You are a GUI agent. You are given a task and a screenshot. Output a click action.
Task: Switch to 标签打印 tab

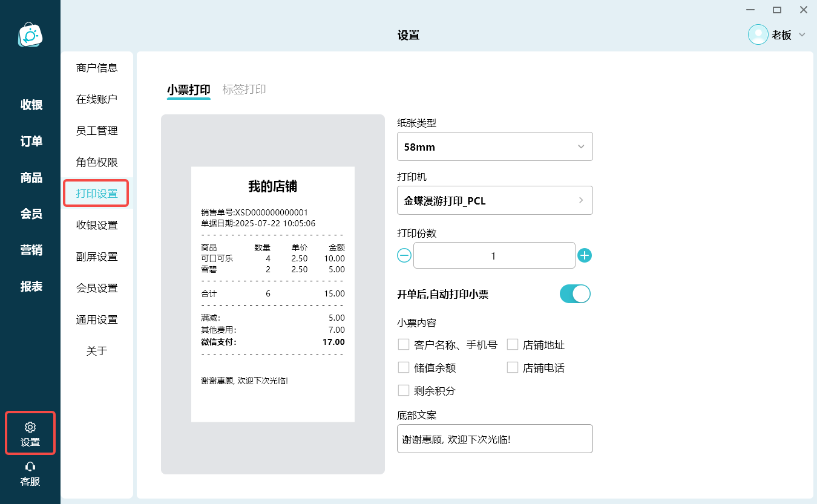pyautogui.click(x=244, y=90)
